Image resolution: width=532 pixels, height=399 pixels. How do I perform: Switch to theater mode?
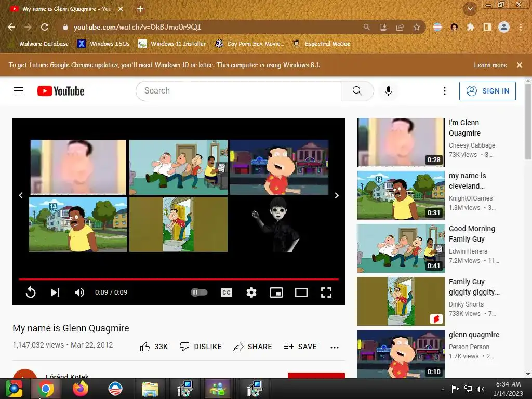(x=301, y=292)
